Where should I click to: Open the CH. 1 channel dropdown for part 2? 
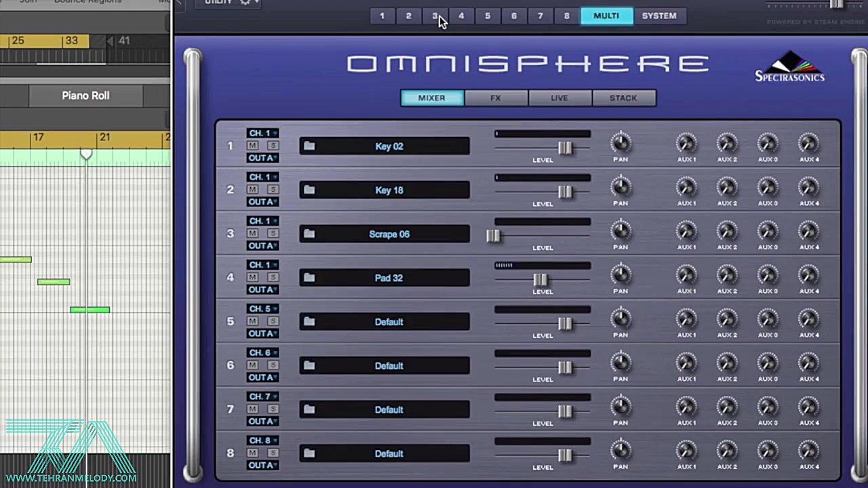click(262, 178)
